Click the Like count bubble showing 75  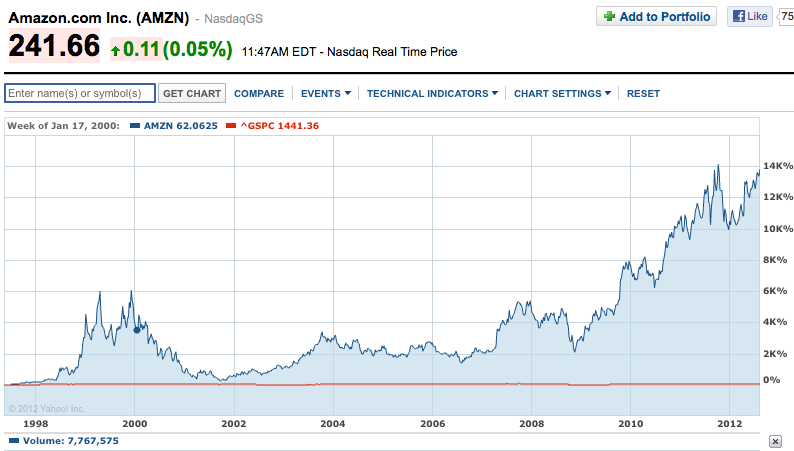[x=785, y=16]
